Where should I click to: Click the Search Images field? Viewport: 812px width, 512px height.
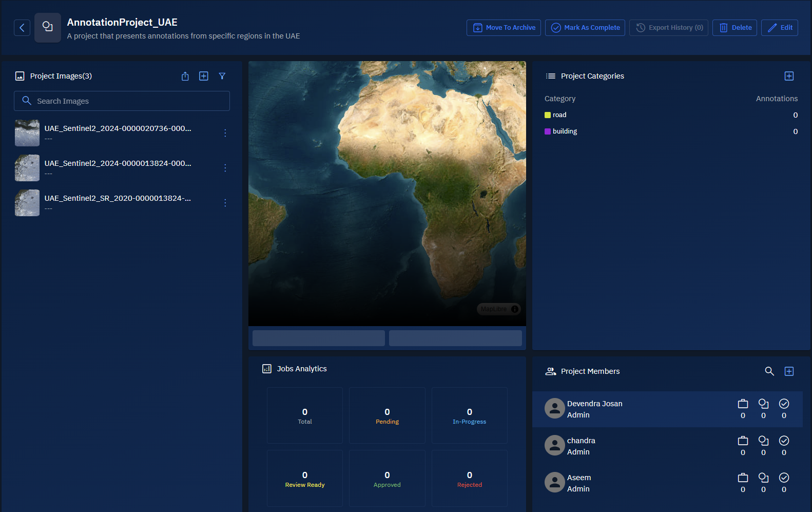[x=122, y=101]
